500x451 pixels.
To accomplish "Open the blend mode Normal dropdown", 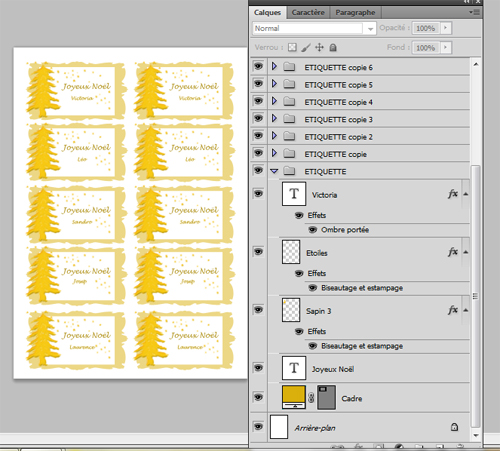I will tap(370, 29).
